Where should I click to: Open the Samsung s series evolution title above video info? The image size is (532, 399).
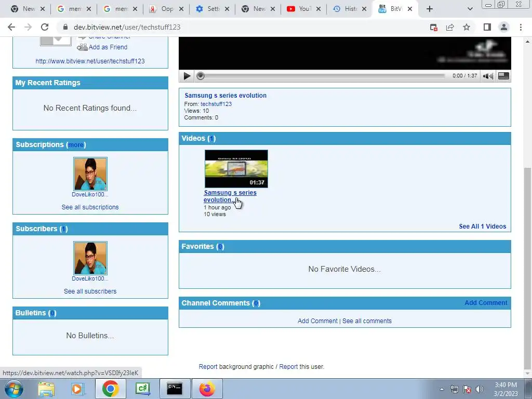pyautogui.click(x=225, y=96)
